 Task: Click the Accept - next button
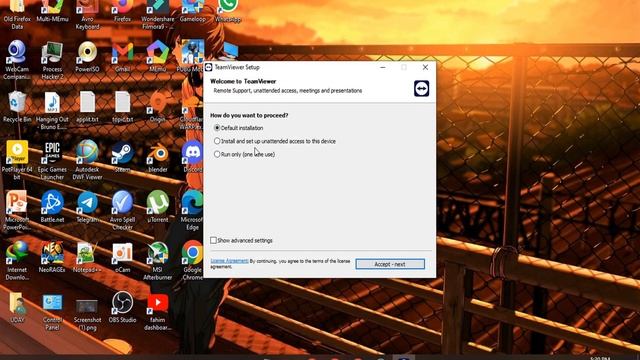(x=390, y=264)
